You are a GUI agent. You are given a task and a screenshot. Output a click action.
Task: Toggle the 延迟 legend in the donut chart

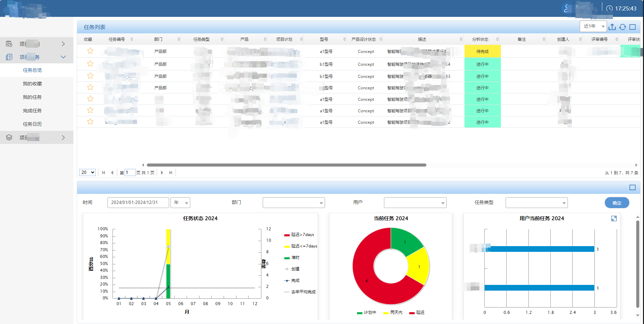(417, 313)
